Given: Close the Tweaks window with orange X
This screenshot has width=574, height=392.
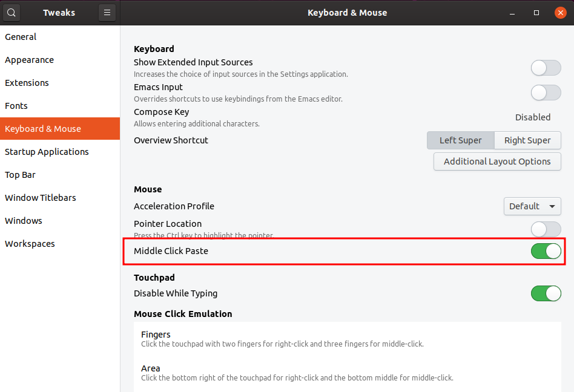Looking at the screenshot, I should pos(561,13).
